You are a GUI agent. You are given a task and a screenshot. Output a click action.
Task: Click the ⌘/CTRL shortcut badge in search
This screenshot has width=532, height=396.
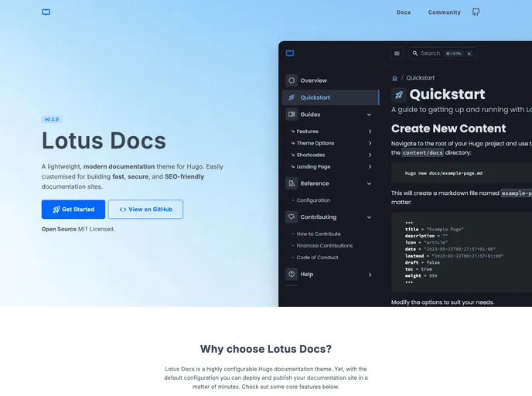pyautogui.click(x=454, y=53)
